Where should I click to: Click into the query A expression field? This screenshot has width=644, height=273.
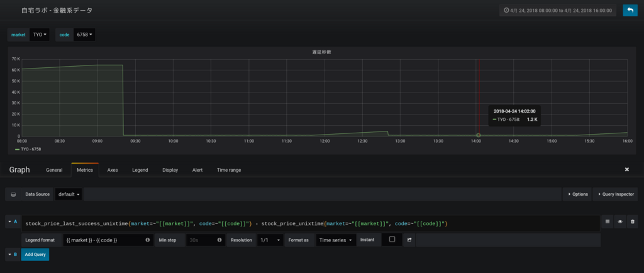[311, 223]
